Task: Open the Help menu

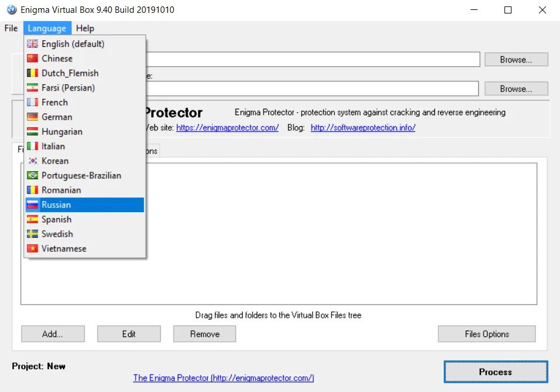Action: pyautogui.click(x=85, y=28)
